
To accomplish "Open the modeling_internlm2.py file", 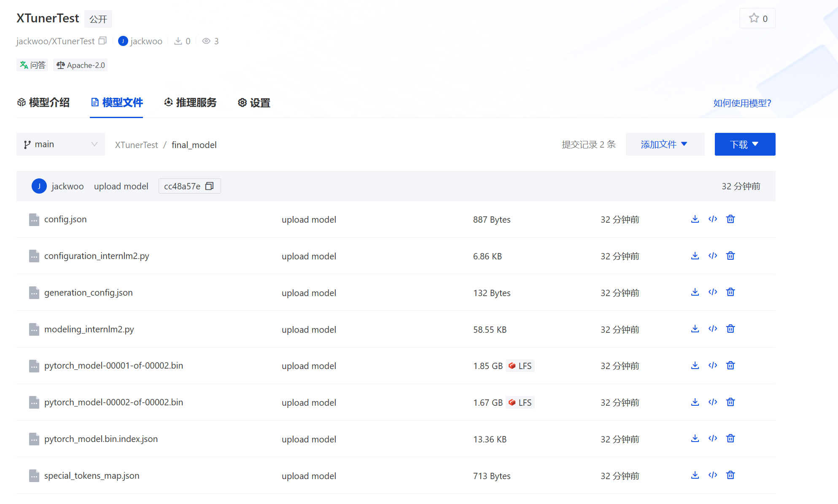I will click(x=89, y=329).
